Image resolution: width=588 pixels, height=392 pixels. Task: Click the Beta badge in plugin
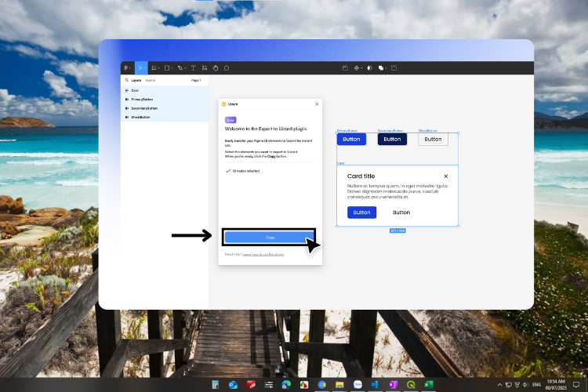(230, 120)
